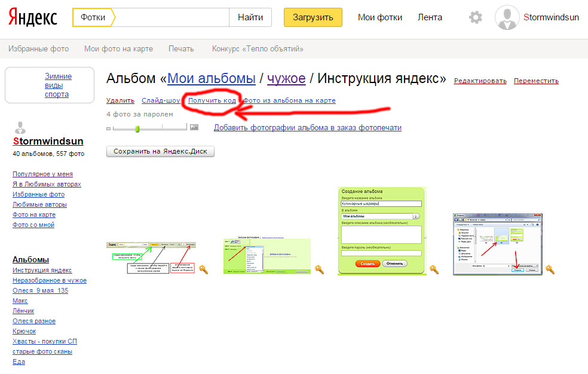Viewport: 588px width, 374px height.
Task: Open 'Лента' in top menu
Action: [430, 17]
